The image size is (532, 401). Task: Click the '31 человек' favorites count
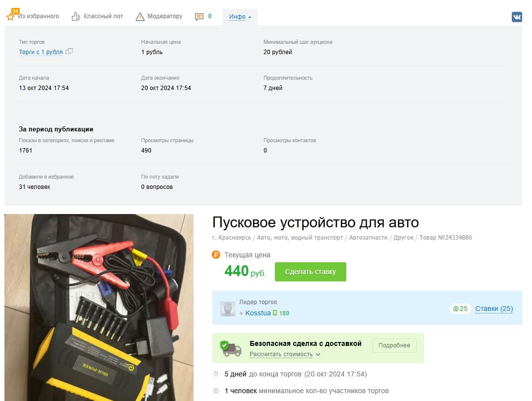coord(34,187)
